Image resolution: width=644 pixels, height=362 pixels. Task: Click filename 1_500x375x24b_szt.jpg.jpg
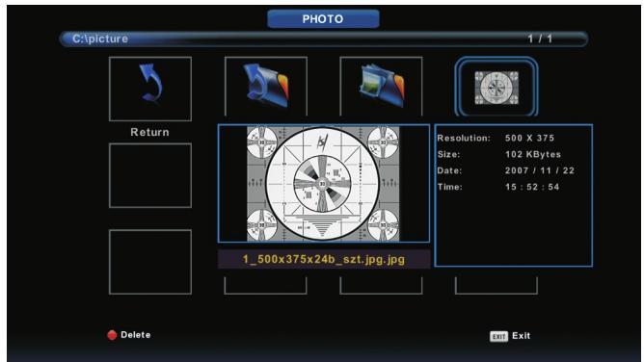(x=324, y=259)
